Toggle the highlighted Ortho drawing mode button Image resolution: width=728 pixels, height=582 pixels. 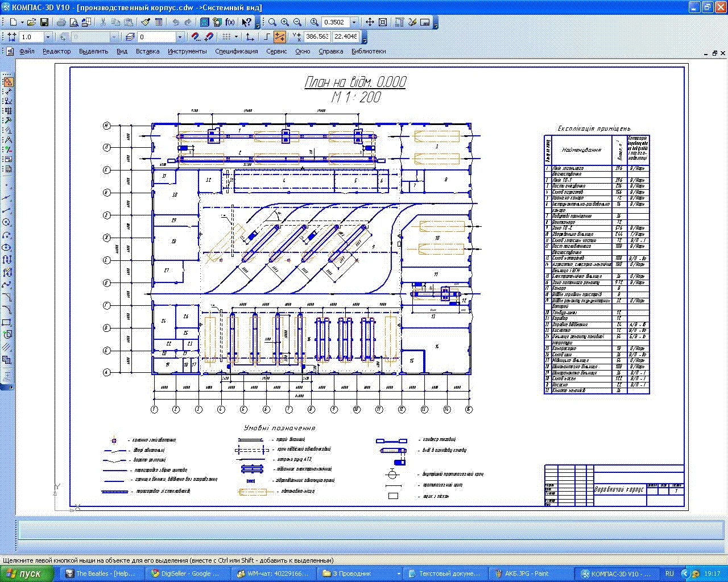tap(279, 37)
